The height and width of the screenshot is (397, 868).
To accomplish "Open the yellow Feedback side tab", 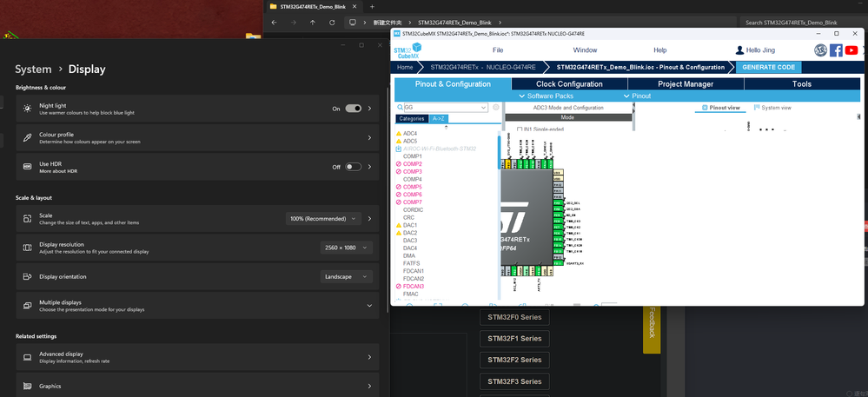I will coord(652,328).
